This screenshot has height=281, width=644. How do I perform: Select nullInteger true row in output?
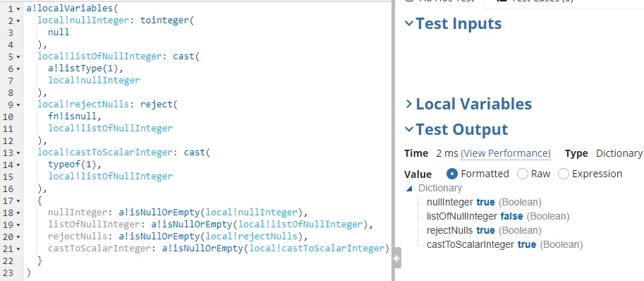484,202
